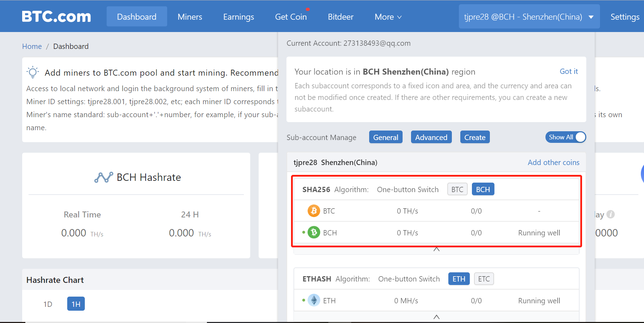
Task: Toggle the Show All switch
Action: 566,137
